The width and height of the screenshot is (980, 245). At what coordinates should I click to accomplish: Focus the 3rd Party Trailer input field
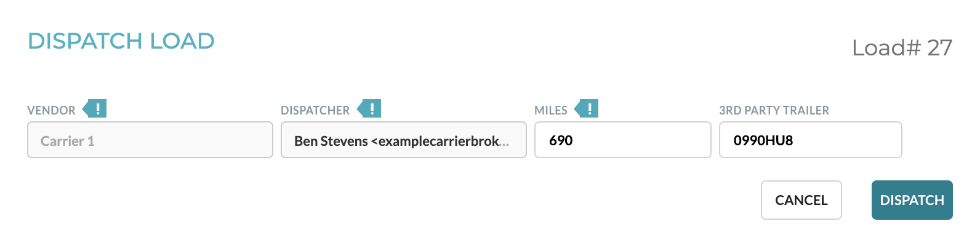811,140
